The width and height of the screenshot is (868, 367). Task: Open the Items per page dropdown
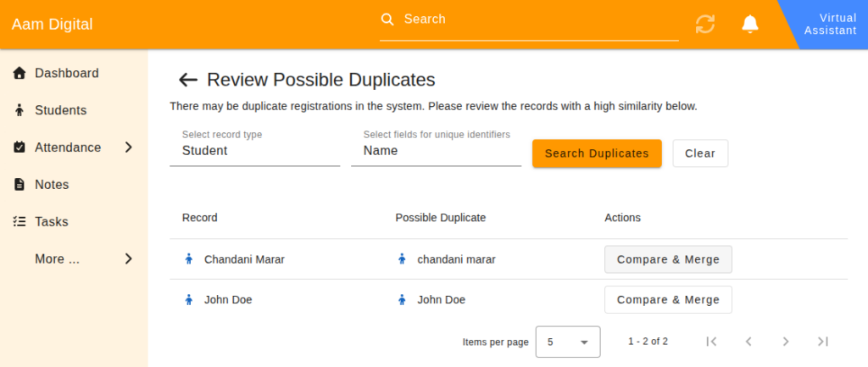[x=568, y=342]
